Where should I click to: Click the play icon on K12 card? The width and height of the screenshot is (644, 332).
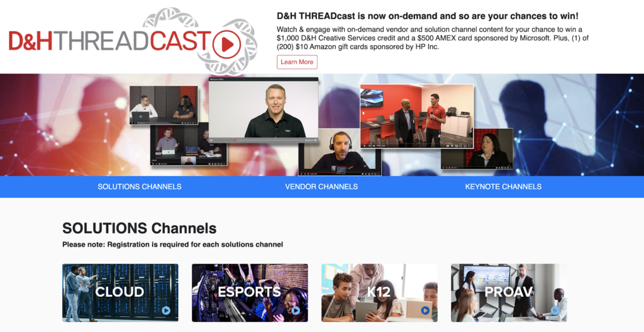click(x=425, y=311)
